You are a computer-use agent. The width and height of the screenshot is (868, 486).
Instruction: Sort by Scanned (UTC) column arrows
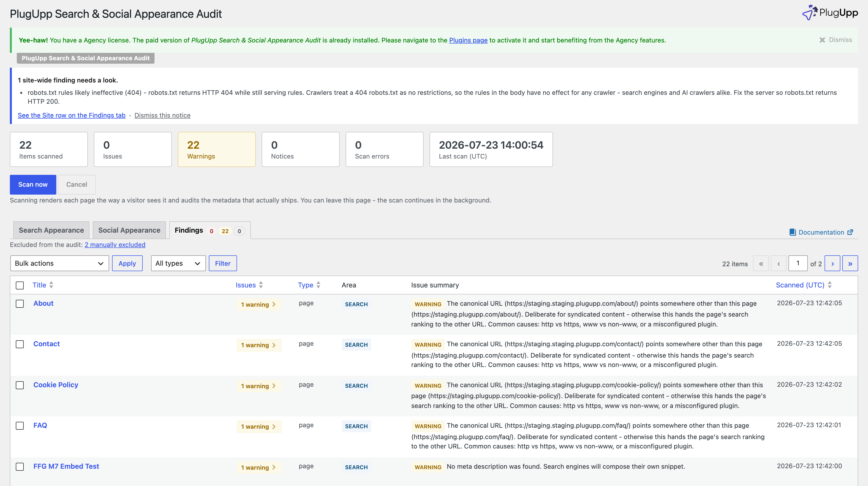point(829,285)
